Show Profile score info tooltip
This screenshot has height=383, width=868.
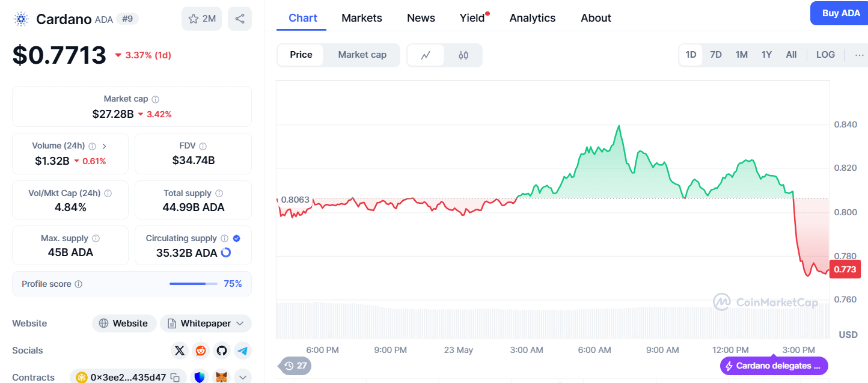(x=78, y=284)
